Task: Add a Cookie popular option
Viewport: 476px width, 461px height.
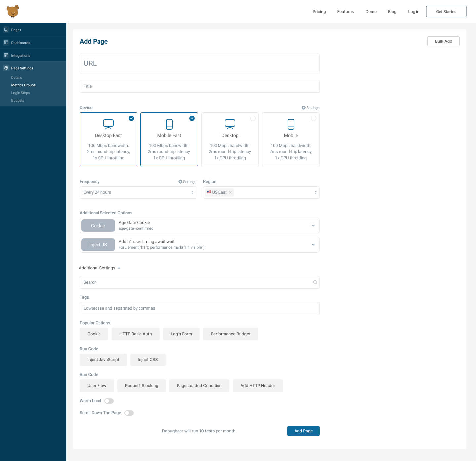Action: pyautogui.click(x=94, y=334)
